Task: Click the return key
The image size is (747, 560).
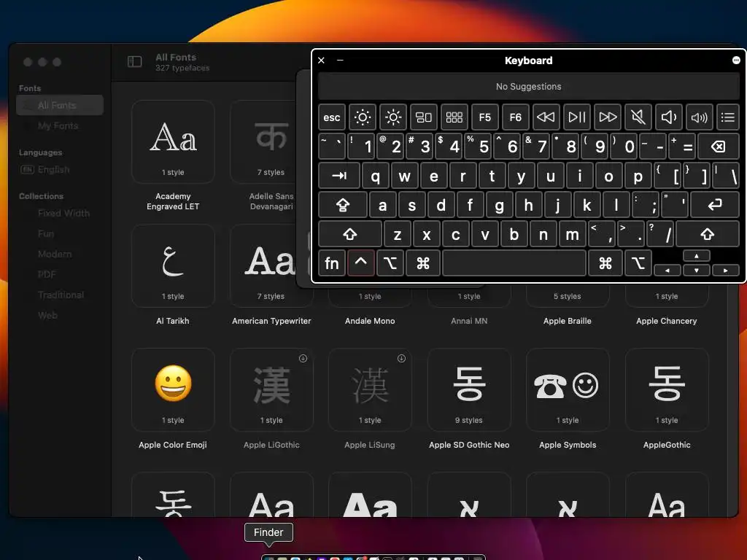Action: (x=715, y=205)
